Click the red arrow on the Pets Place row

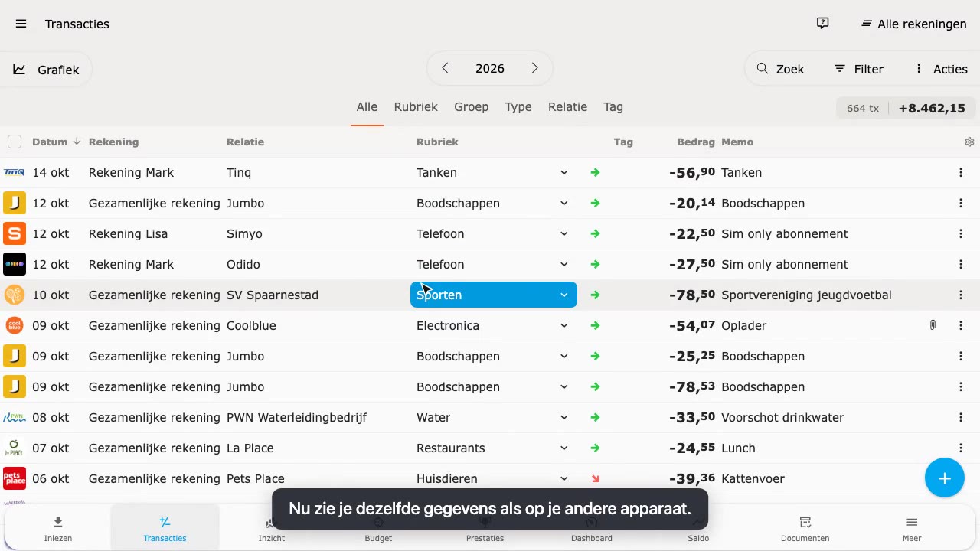pos(595,479)
